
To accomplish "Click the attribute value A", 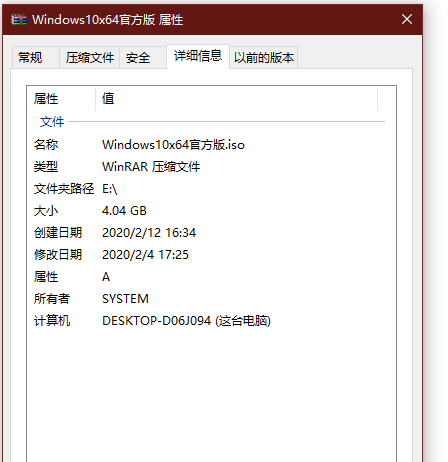I will [x=106, y=277].
